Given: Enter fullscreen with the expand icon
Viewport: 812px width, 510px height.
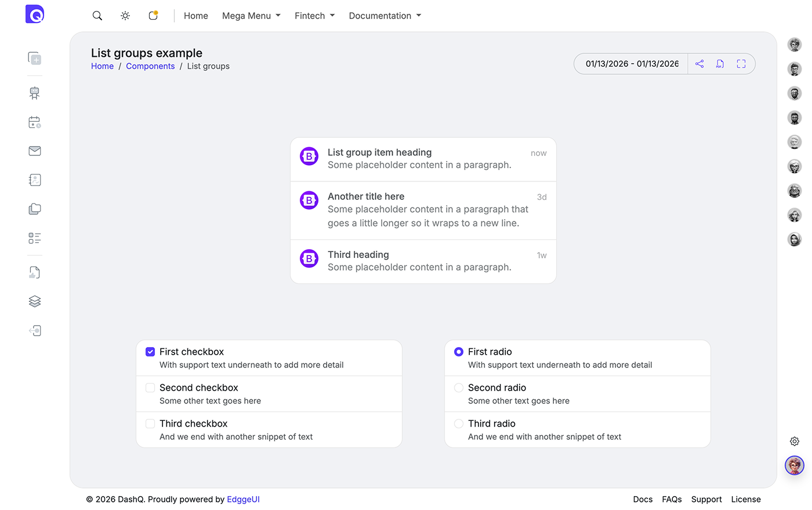Looking at the screenshot, I should click(x=741, y=64).
